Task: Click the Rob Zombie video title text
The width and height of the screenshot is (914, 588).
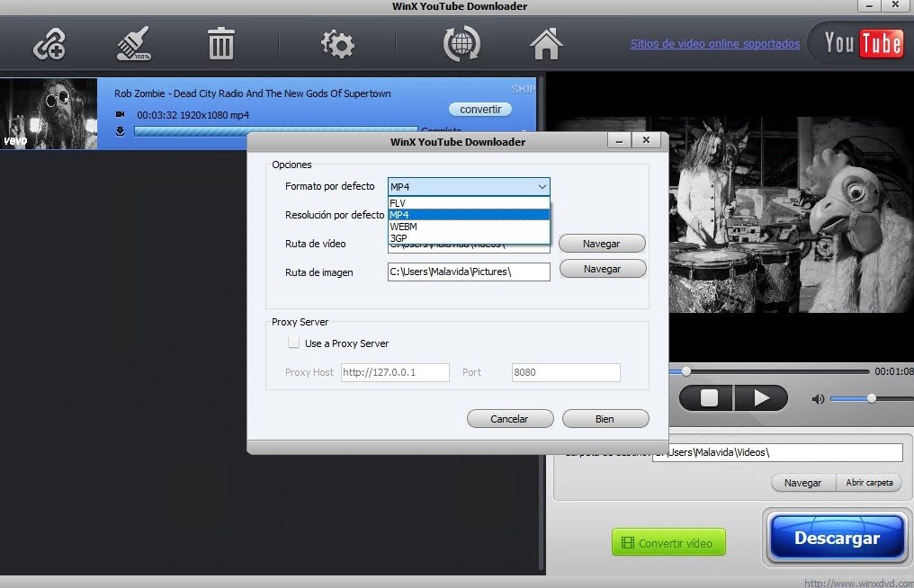Action: (x=253, y=94)
